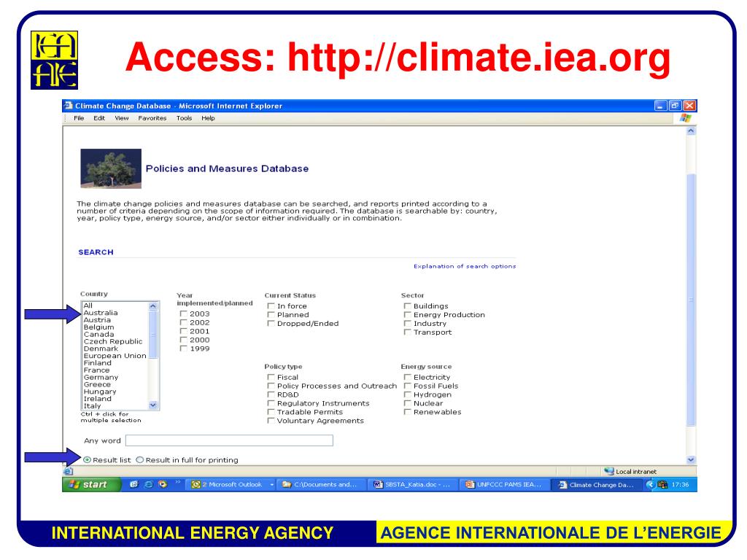The width and height of the screenshot is (747, 560).
Task: Click the Any word text field
Action: (229, 440)
